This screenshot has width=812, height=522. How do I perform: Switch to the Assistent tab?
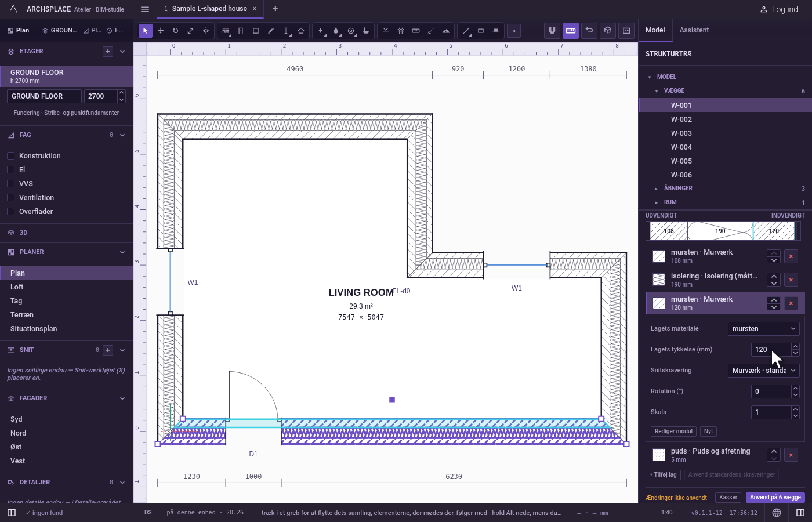[694, 30]
